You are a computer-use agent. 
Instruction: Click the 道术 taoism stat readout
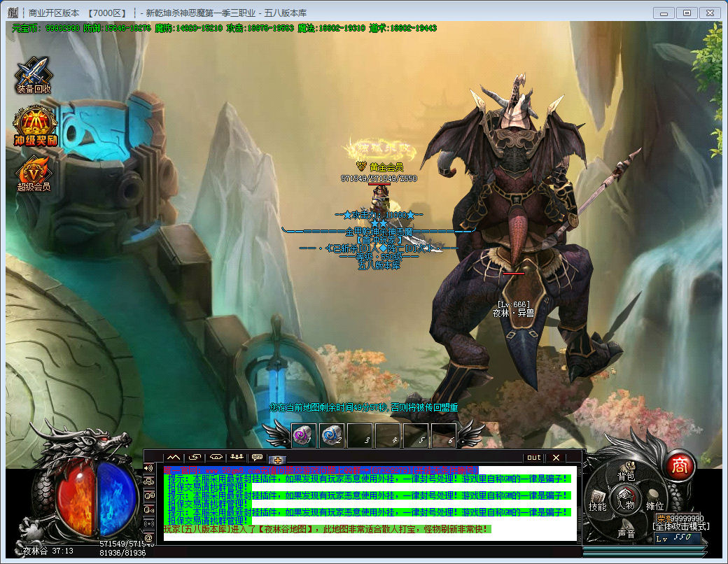[403, 28]
